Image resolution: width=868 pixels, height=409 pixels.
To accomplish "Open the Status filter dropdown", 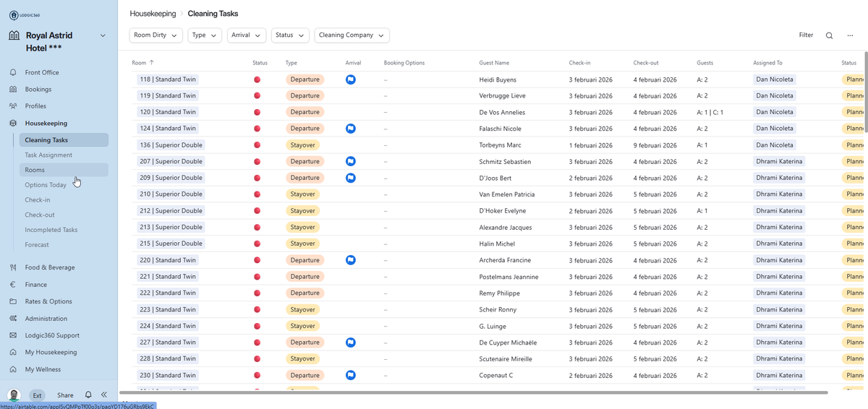I will 290,35.
